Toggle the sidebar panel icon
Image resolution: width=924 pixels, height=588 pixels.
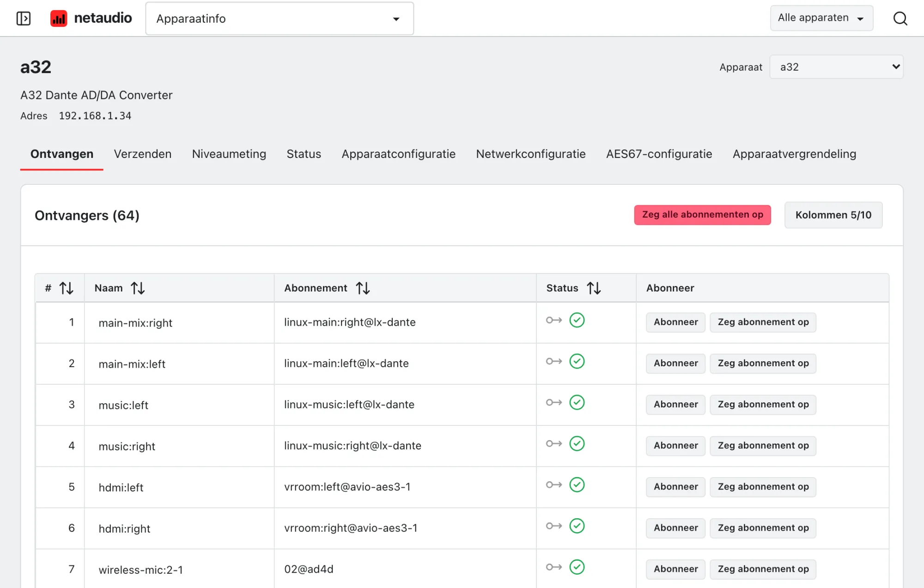pos(24,18)
